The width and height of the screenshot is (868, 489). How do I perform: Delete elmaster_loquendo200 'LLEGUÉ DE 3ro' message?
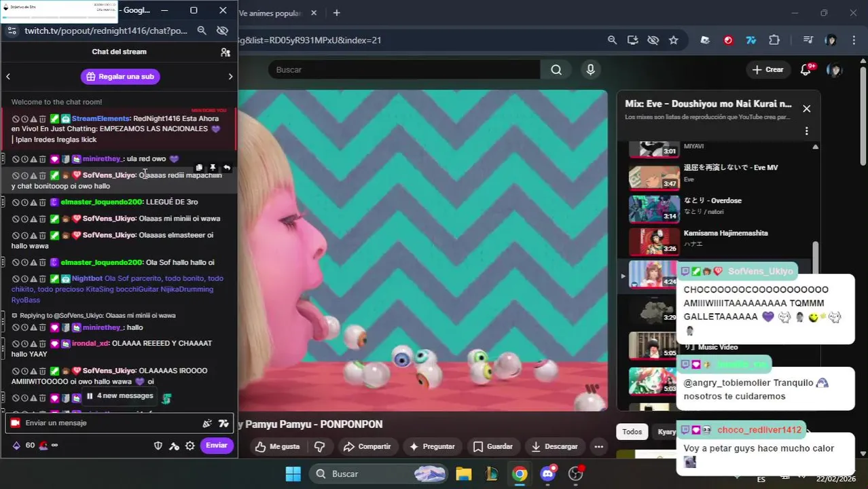click(x=42, y=202)
